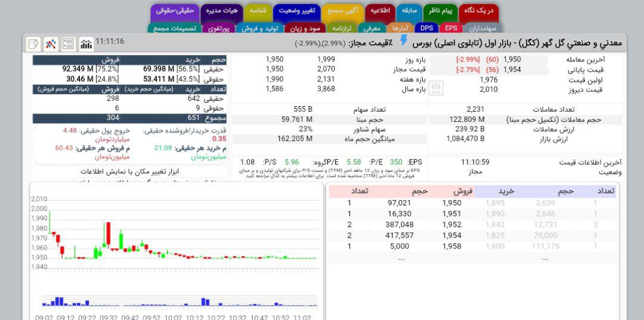Open the پورتفوی sub-tab
Image resolution: width=644 pixels, height=320 pixels.
[219, 28]
